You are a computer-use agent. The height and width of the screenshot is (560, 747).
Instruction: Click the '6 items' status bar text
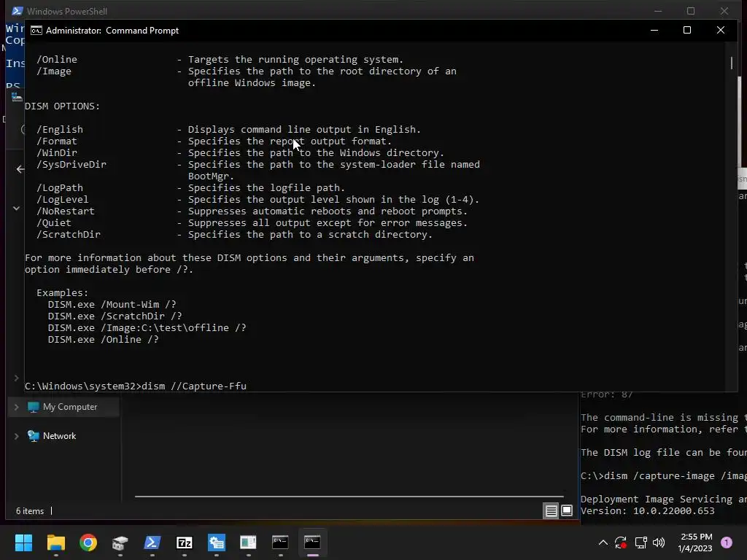click(x=30, y=511)
